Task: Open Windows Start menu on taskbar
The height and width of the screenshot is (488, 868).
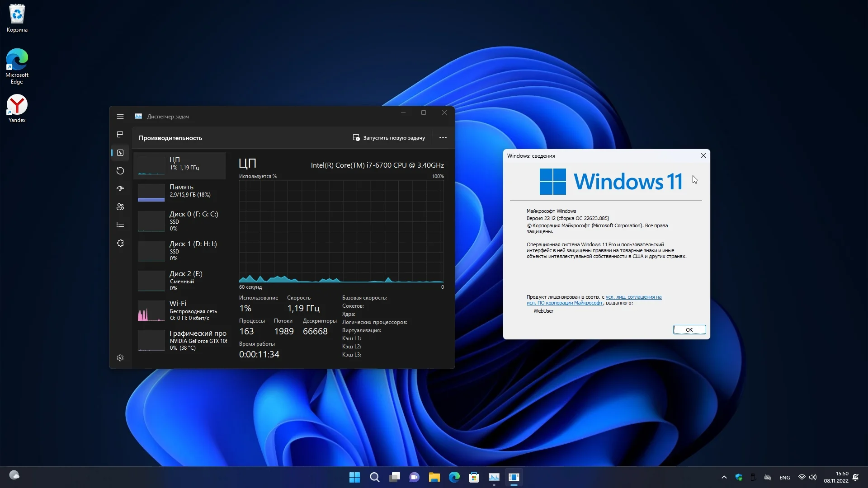Action: 354,477
